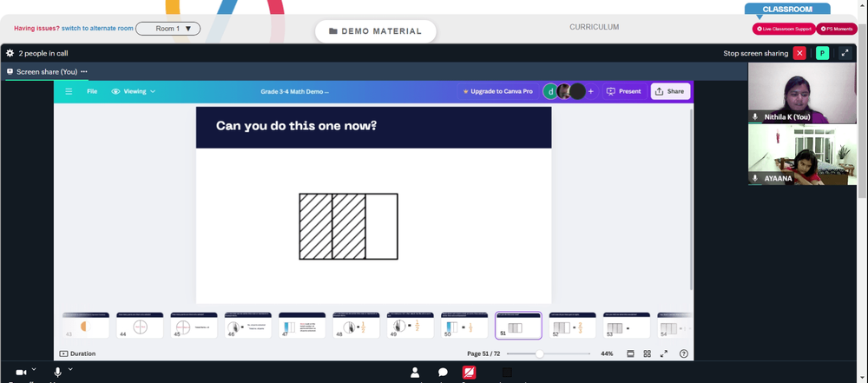The height and width of the screenshot is (383, 868).
Task: Click the 44% zoom level
Action: tap(607, 353)
